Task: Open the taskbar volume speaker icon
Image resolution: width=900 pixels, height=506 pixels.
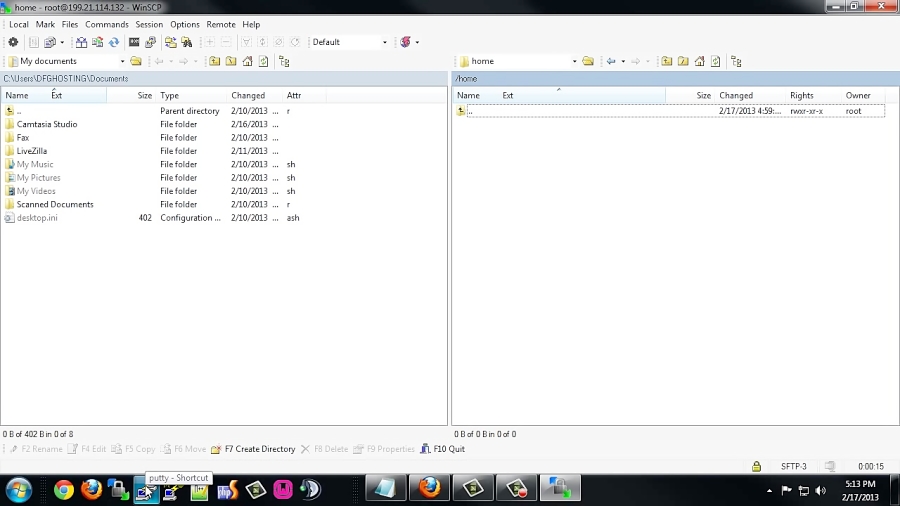Action: click(821, 491)
